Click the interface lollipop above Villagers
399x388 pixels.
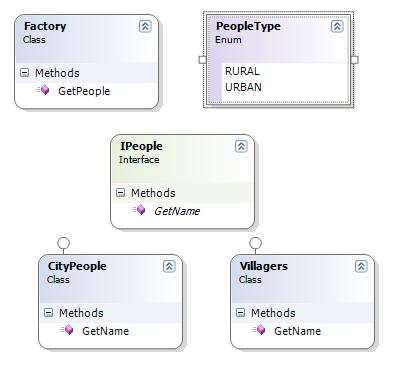point(255,243)
